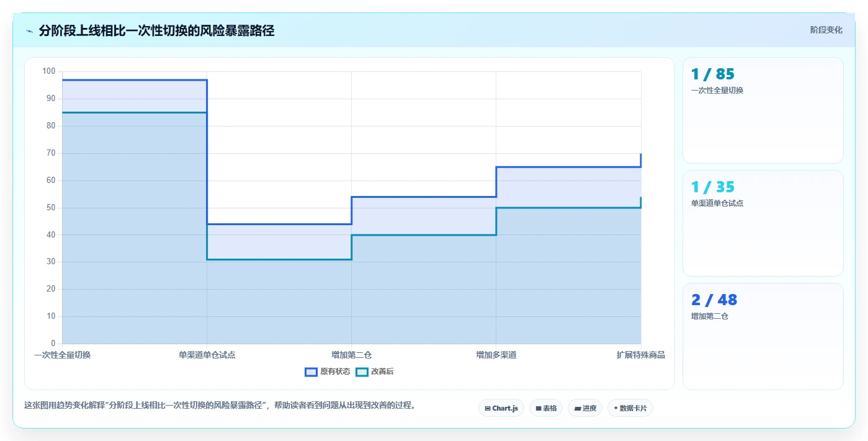Viewport: 868px width, 441px height.
Task: Toggle the 改善后 legend item
Action: point(375,372)
